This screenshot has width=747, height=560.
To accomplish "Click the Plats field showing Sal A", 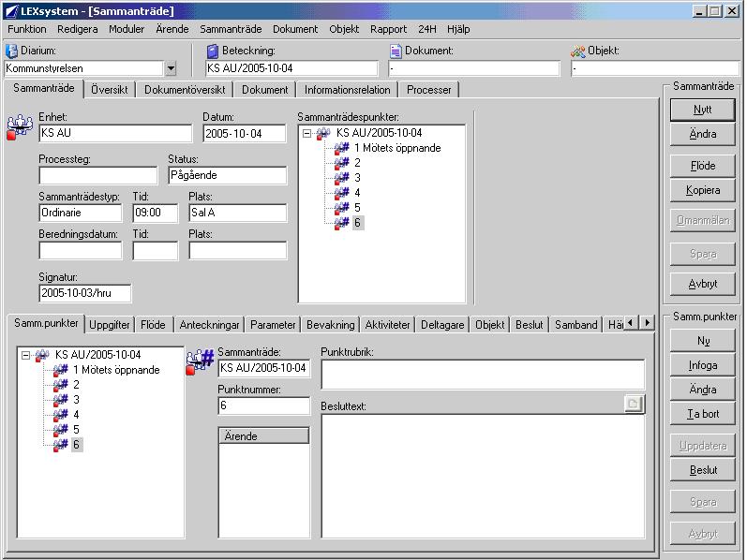I will [x=238, y=213].
